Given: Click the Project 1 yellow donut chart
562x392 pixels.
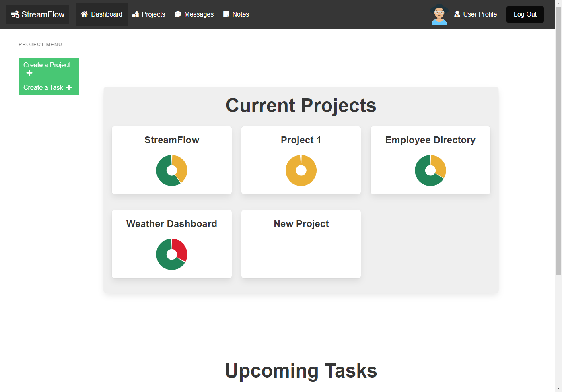Looking at the screenshot, I should coord(301,170).
